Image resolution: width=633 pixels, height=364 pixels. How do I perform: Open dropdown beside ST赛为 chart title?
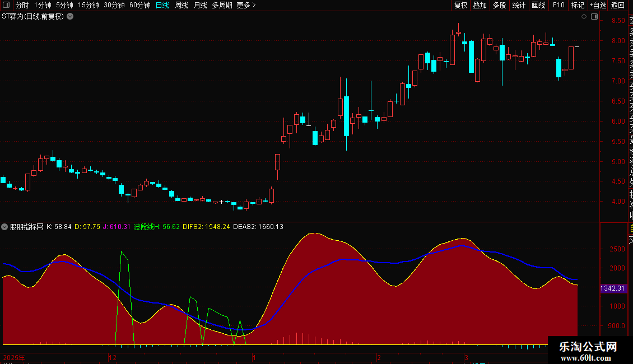click(x=70, y=17)
